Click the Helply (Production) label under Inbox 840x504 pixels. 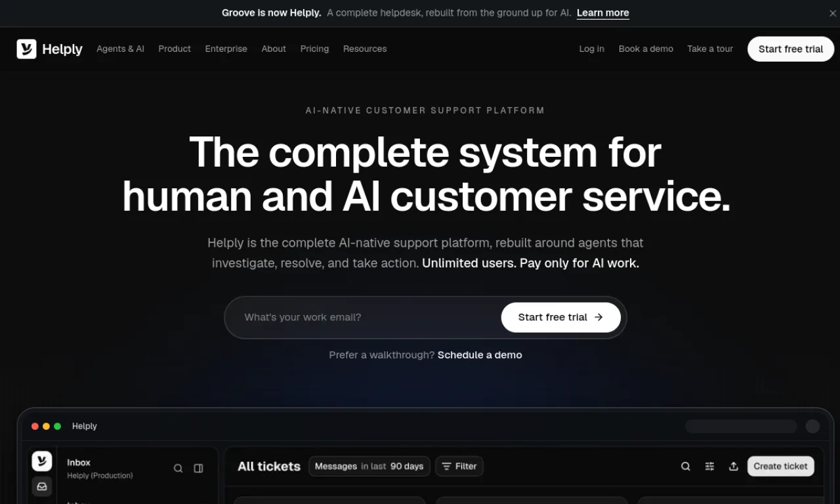100,476
